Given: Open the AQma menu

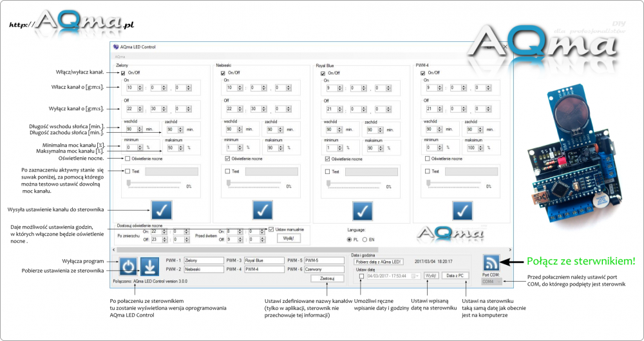Looking at the screenshot, I should tap(120, 57).
